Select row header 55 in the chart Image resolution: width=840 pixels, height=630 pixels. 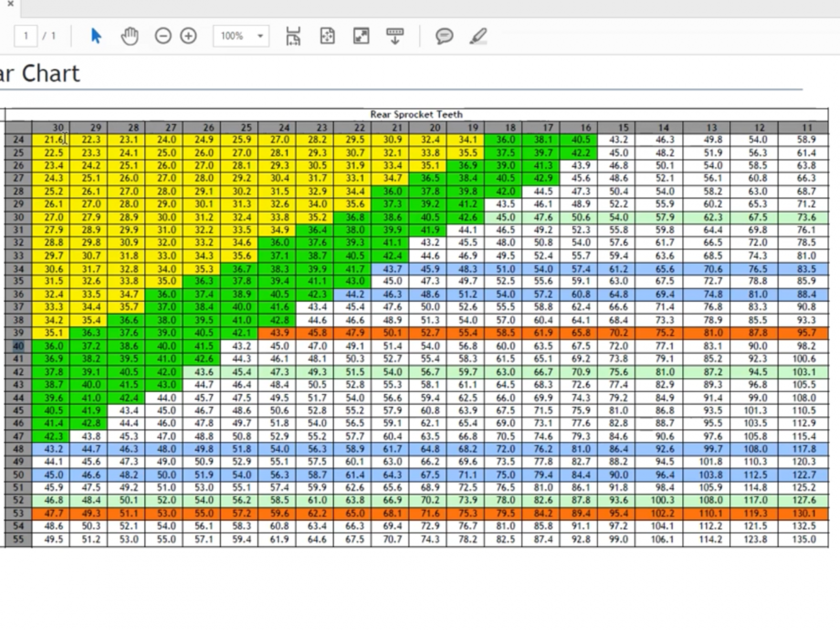pyautogui.click(x=18, y=539)
